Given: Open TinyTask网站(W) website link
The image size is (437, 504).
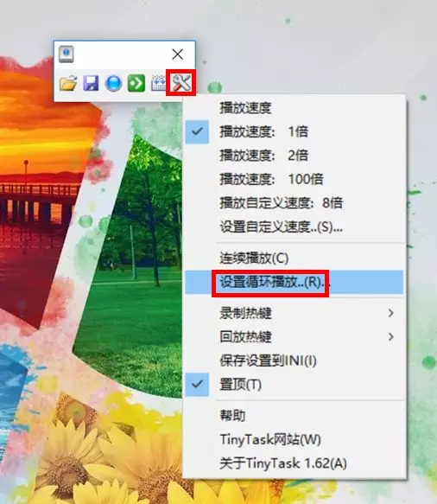Looking at the screenshot, I should [294, 439].
